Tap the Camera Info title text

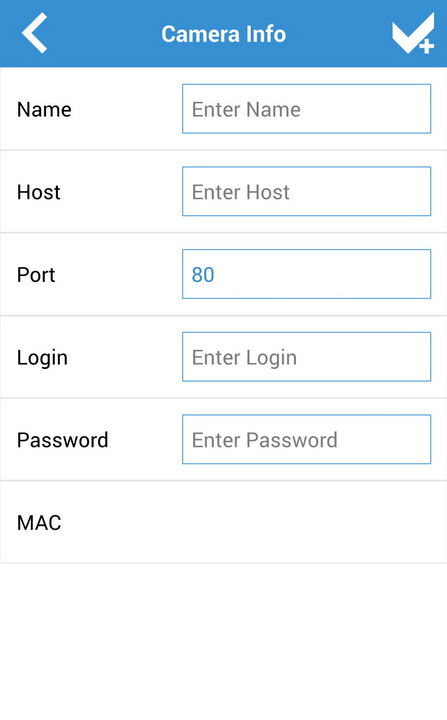click(x=224, y=34)
